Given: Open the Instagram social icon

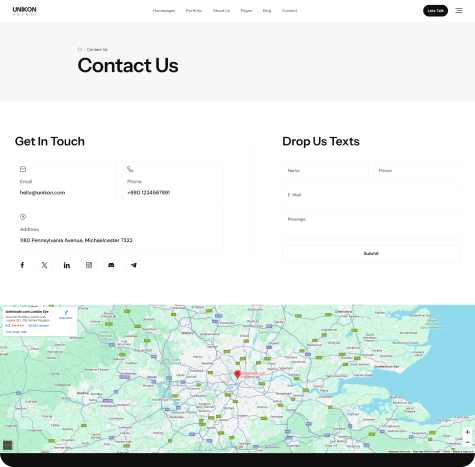Looking at the screenshot, I should [x=89, y=265].
